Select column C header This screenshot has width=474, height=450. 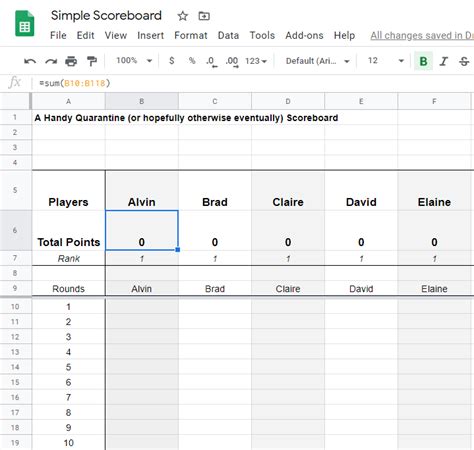point(215,101)
